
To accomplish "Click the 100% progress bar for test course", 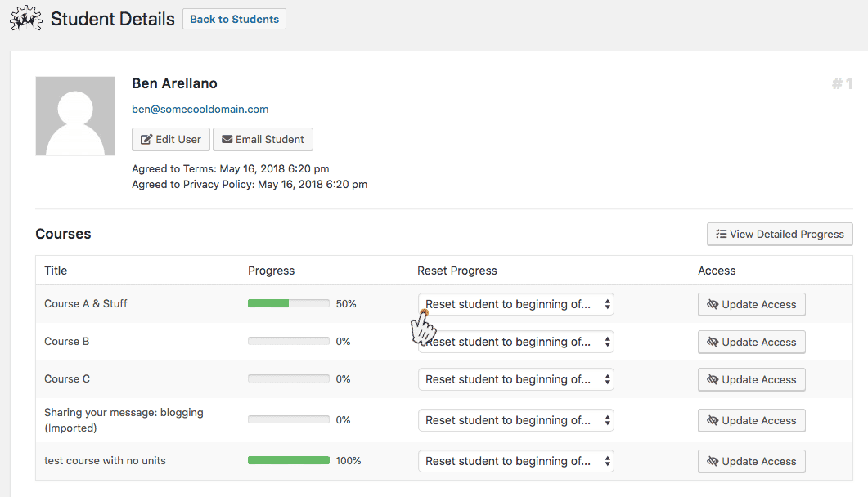I will coord(289,460).
